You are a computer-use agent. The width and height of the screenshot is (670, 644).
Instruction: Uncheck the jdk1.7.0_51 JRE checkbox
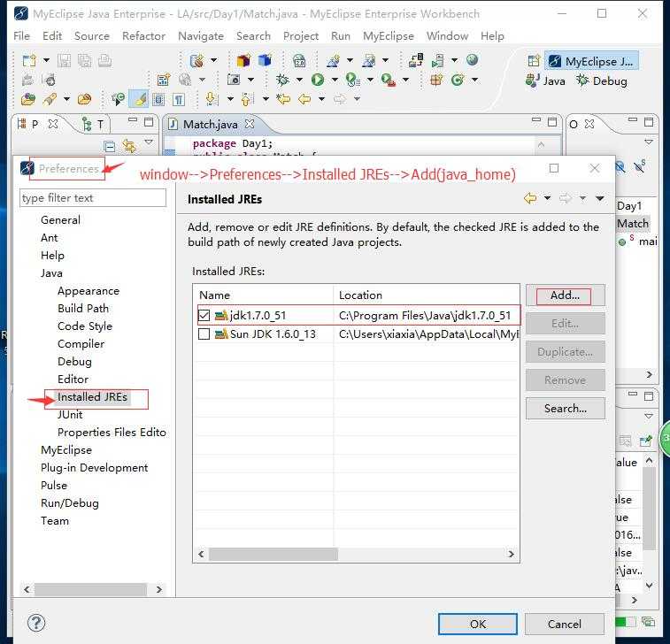pyautogui.click(x=204, y=315)
